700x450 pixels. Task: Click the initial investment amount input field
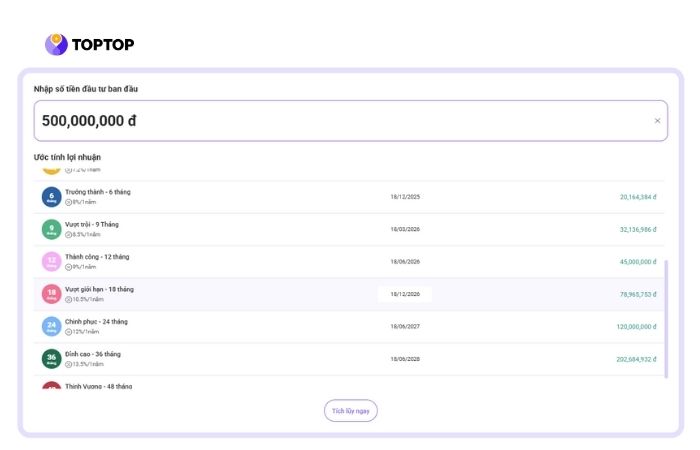tap(340, 121)
